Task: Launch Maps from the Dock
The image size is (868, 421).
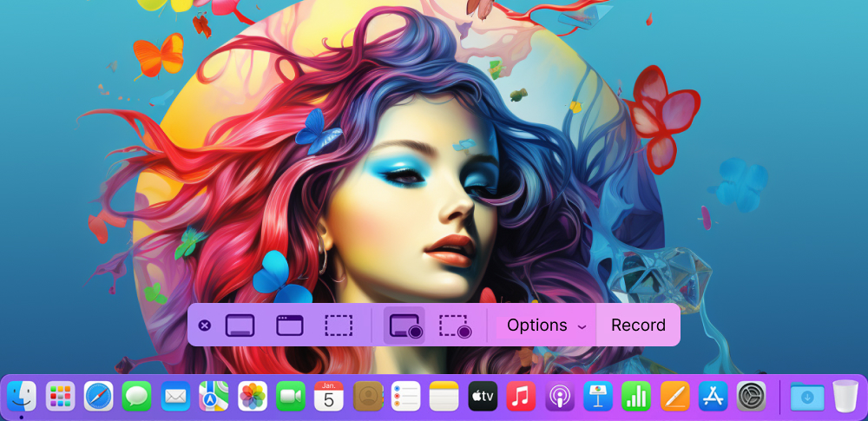Action: (x=214, y=396)
